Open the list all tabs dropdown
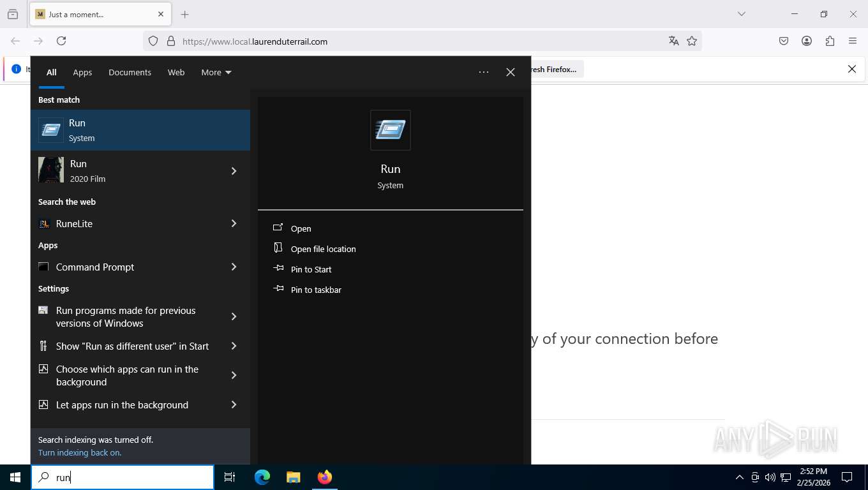The image size is (868, 490). pos(742,14)
